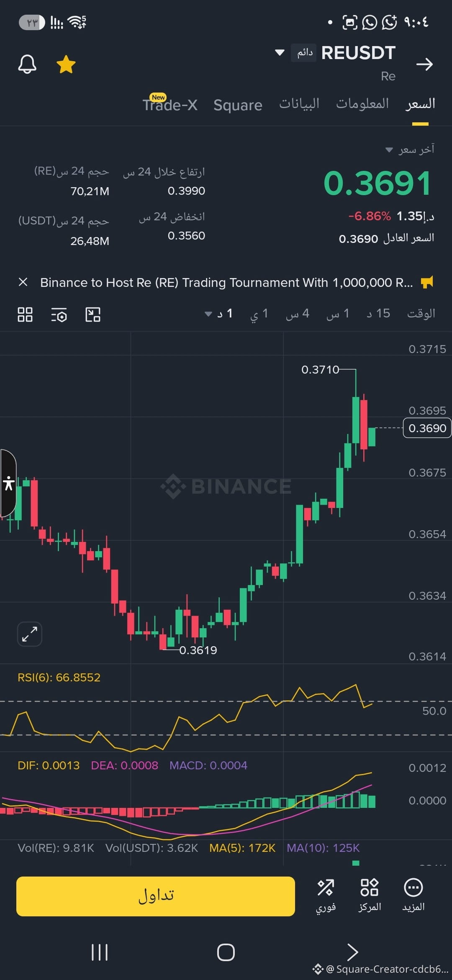
Task: Tap the yellow megaphone announcement icon
Action: (427, 282)
